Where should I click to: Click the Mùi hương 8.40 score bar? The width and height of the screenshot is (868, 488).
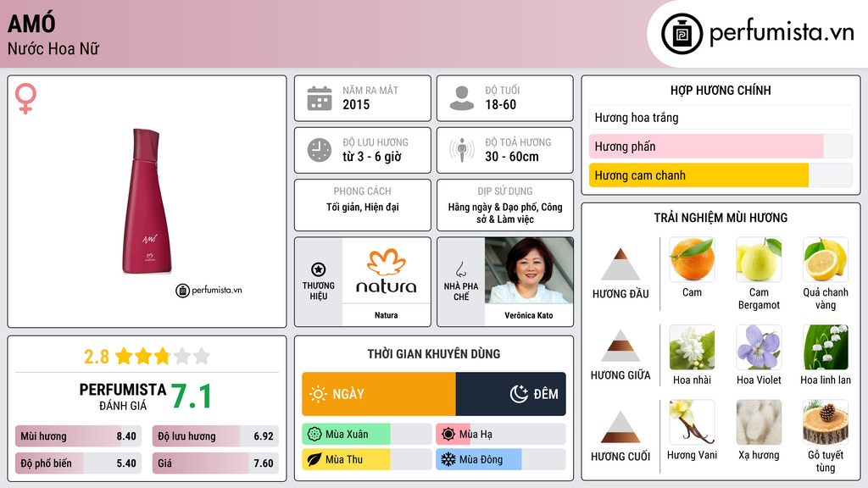pos(78,436)
